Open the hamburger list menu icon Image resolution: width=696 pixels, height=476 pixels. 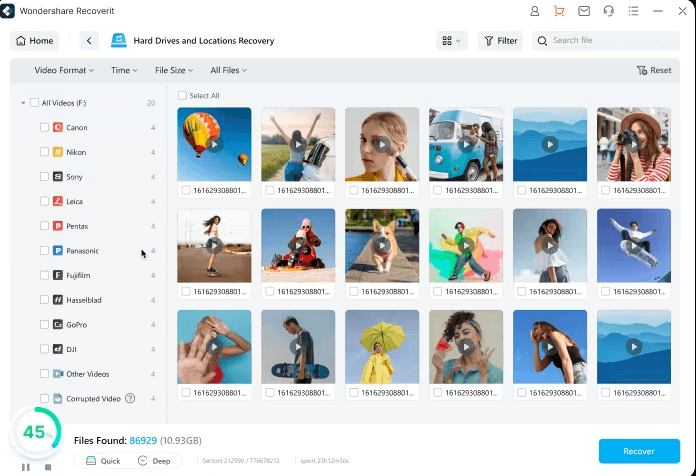click(633, 11)
